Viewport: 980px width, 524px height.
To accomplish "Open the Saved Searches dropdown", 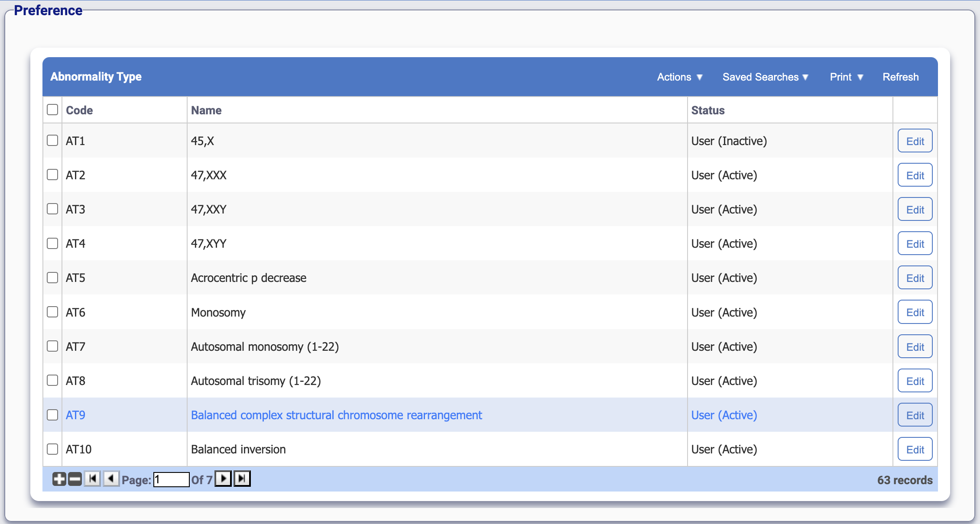I will (765, 77).
